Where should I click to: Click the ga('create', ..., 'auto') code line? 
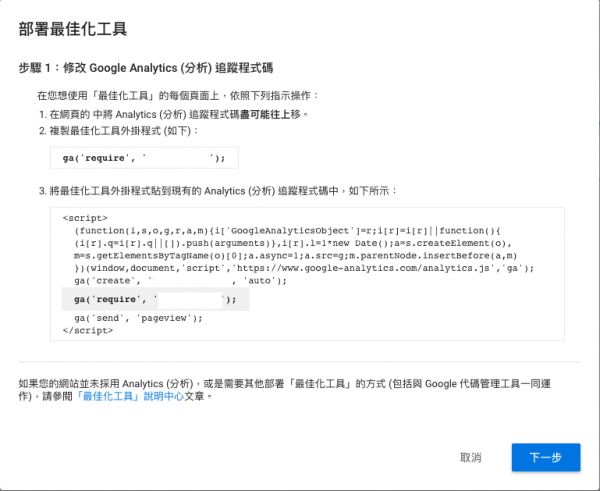point(180,281)
